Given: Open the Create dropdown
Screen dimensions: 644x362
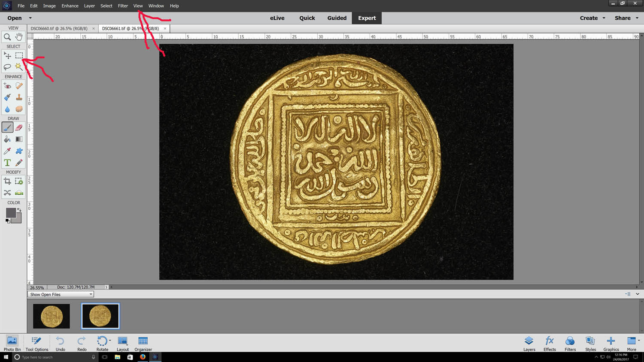Looking at the screenshot, I should tap(592, 18).
